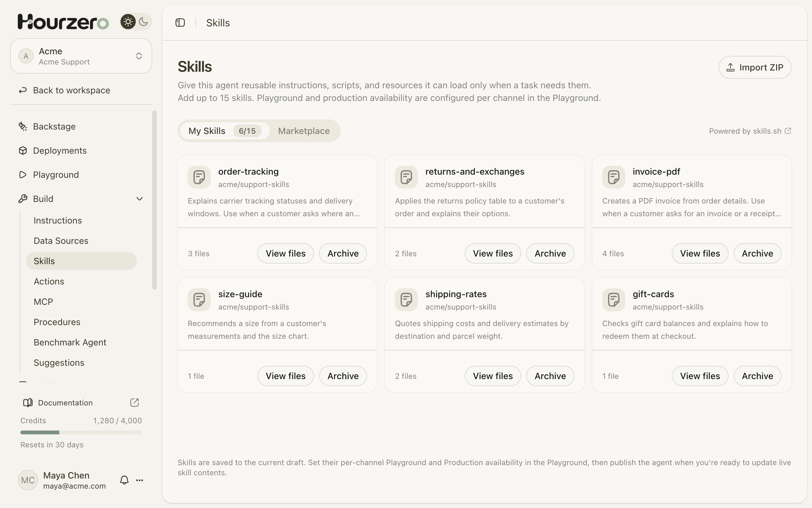Archive the size-guide skill
The image size is (812, 508).
343,376
